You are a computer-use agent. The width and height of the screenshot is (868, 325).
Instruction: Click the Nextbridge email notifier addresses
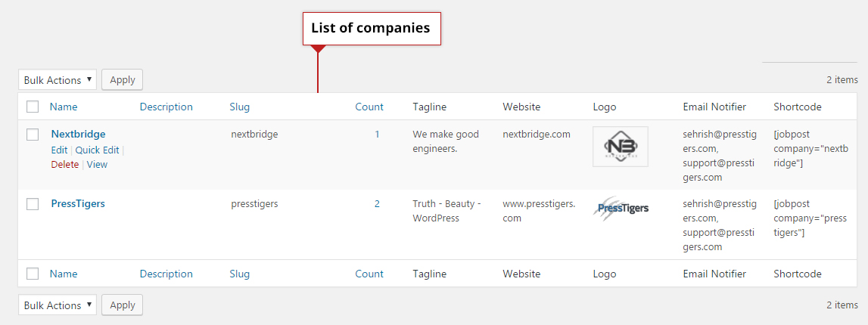click(x=719, y=155)
